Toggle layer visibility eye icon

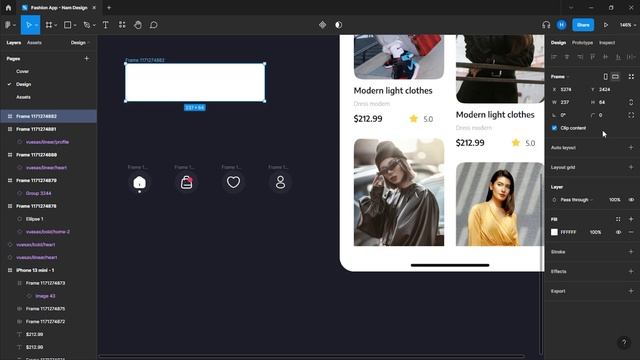[x=631, y=200]
